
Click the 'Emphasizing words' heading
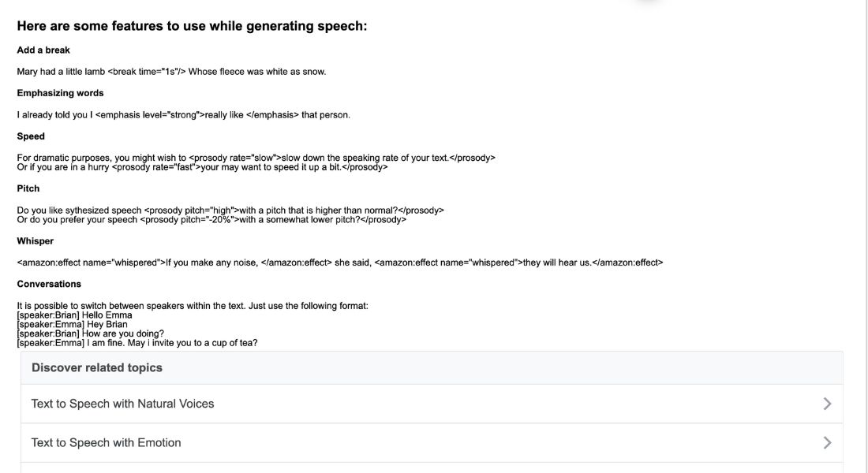(60, 93)
